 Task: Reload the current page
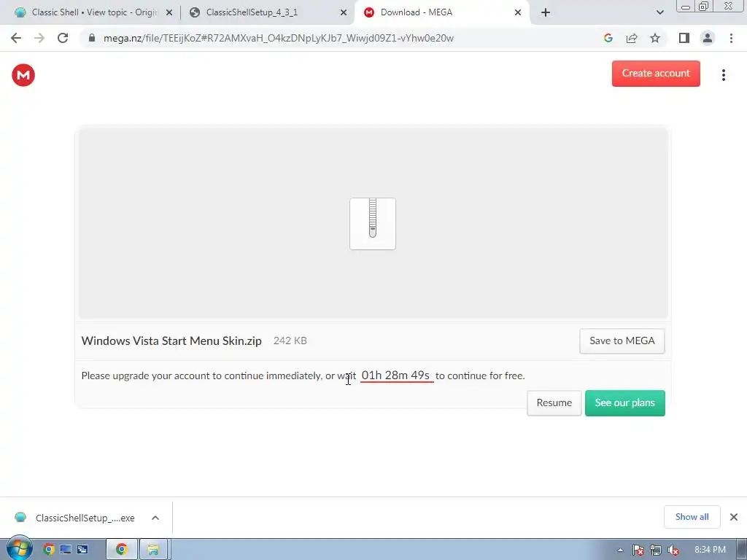[x=63, y=38]
